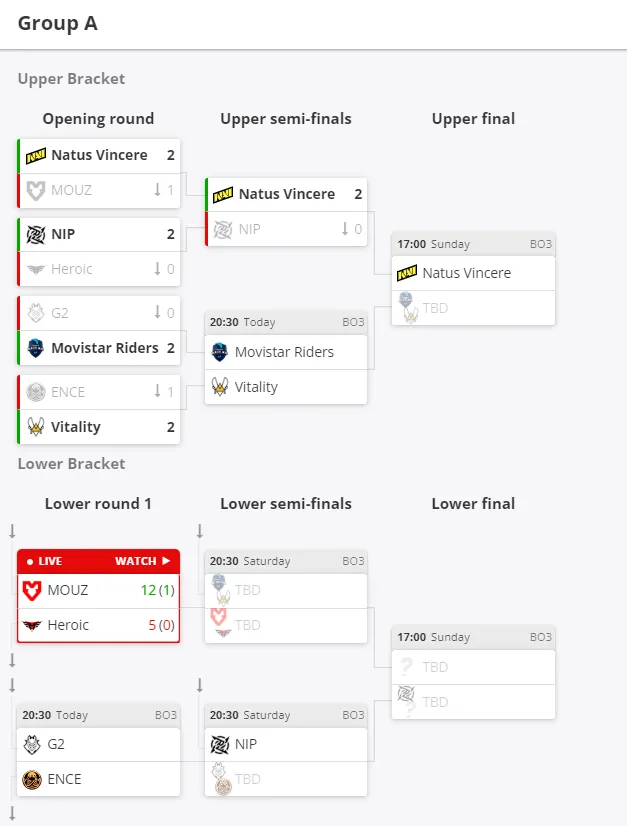Open the 20:30 Today upper semi-final match header
This screenshot has height=826, width=627.
pos(286,322)
